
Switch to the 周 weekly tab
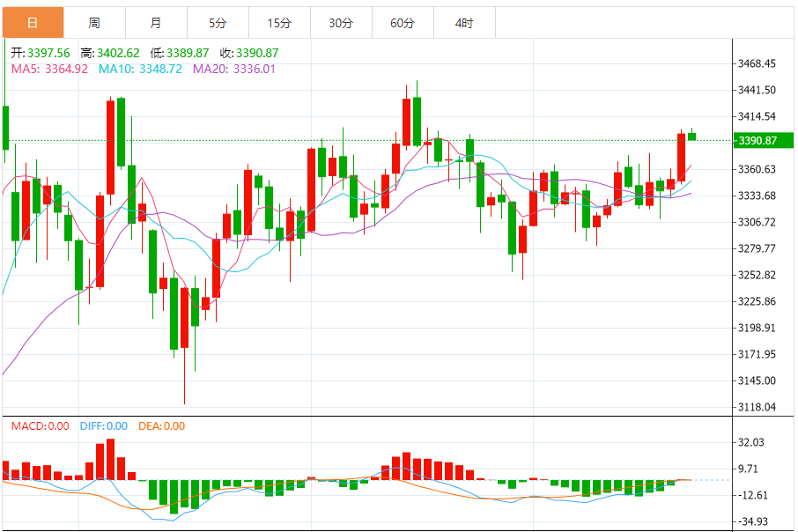(x=94, y=23)
